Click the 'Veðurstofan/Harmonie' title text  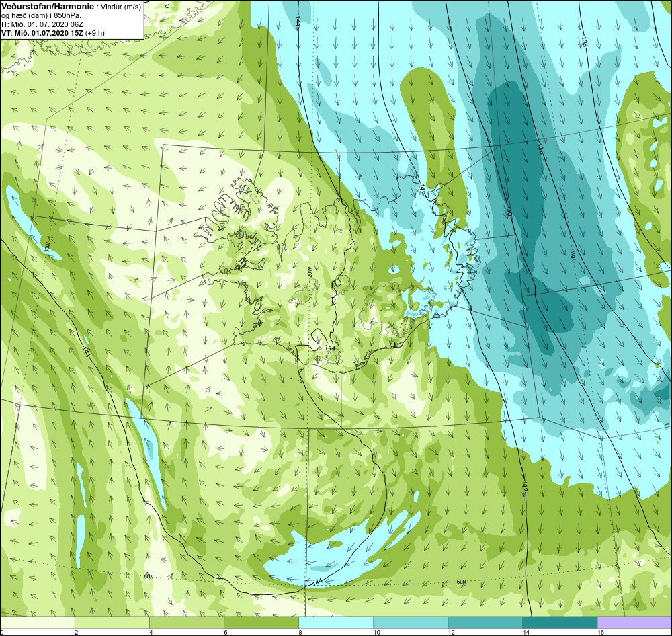pos(47,7)
